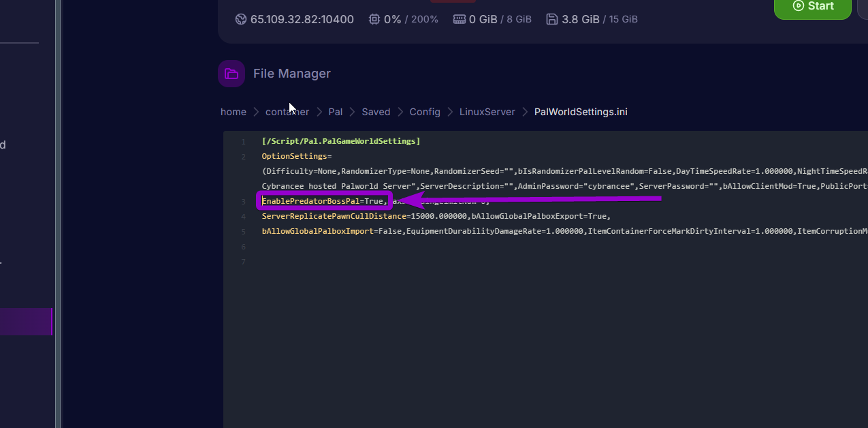Click the globe icon beside the server IP
This screenshot has width=868, height=428.
[x=240, y=19]
